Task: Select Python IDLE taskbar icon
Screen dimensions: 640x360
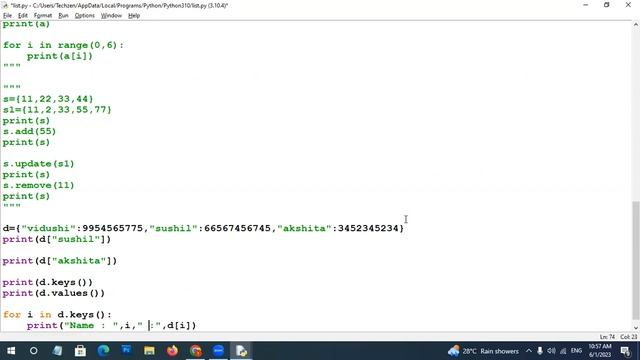Action: [241, 351]
